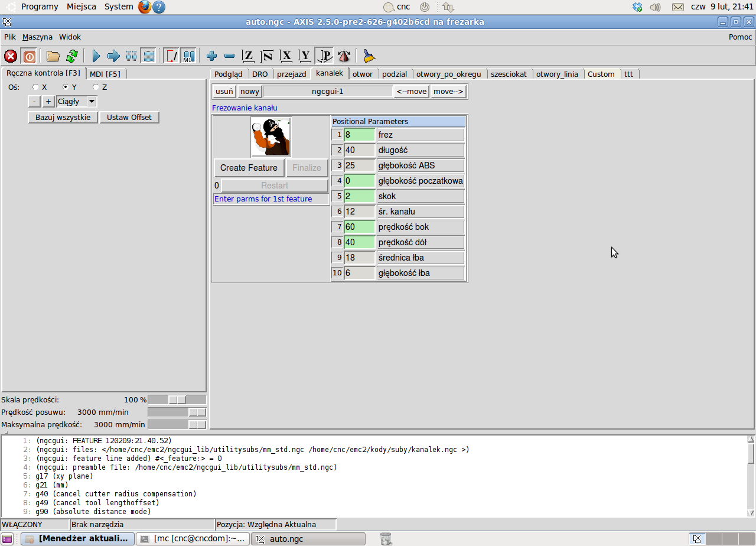Jog negative with the minus button

tap(35, 102)
